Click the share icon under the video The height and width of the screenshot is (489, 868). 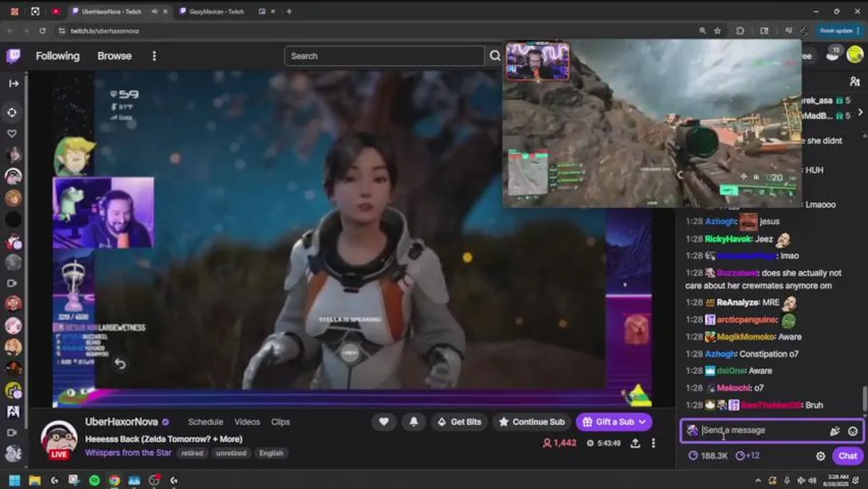635,443
